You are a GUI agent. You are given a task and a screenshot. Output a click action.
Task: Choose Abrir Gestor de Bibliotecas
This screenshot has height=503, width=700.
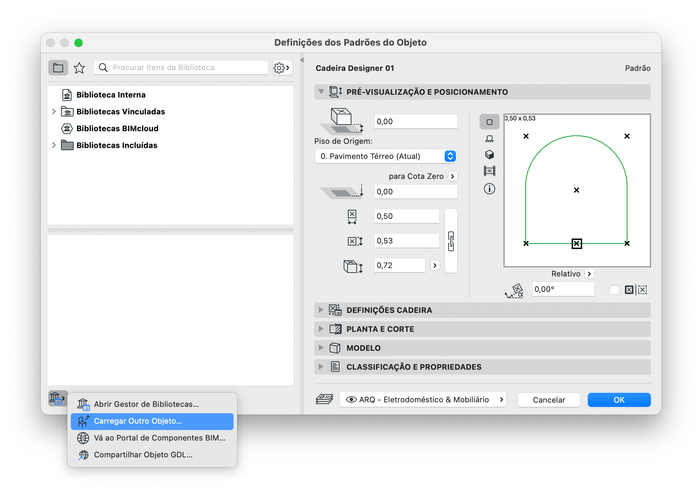[152, 404]
